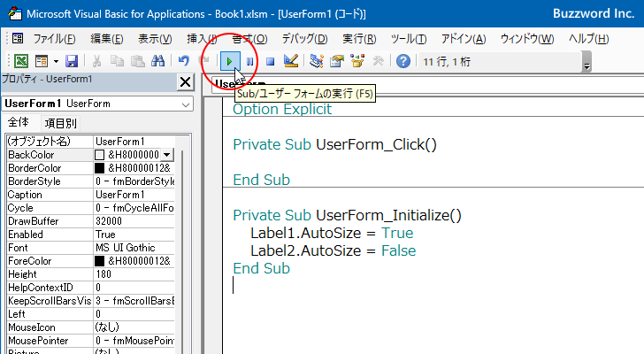Click the Height value 180

pyautogui.click(x=134, y=274)
